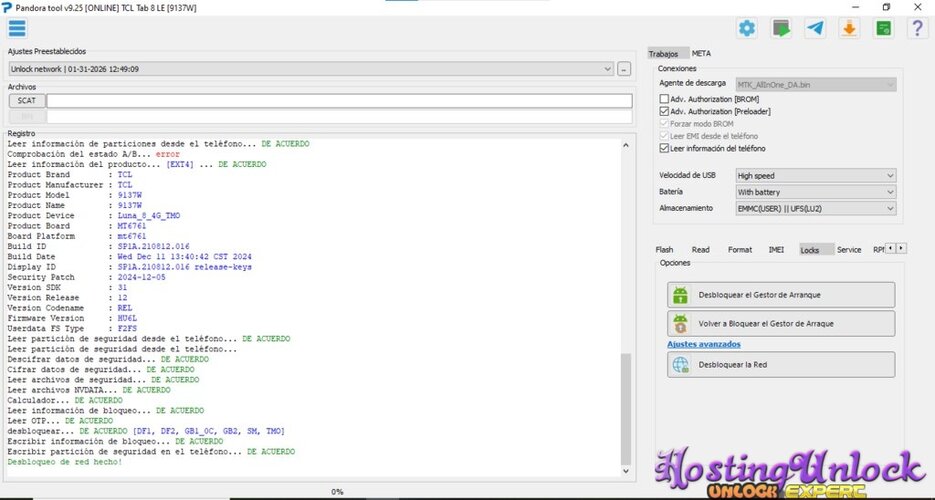Click "Luna_8_4G_TMO" device value
Viewport: 935px width, 500px height.
[x=148, y=216]
